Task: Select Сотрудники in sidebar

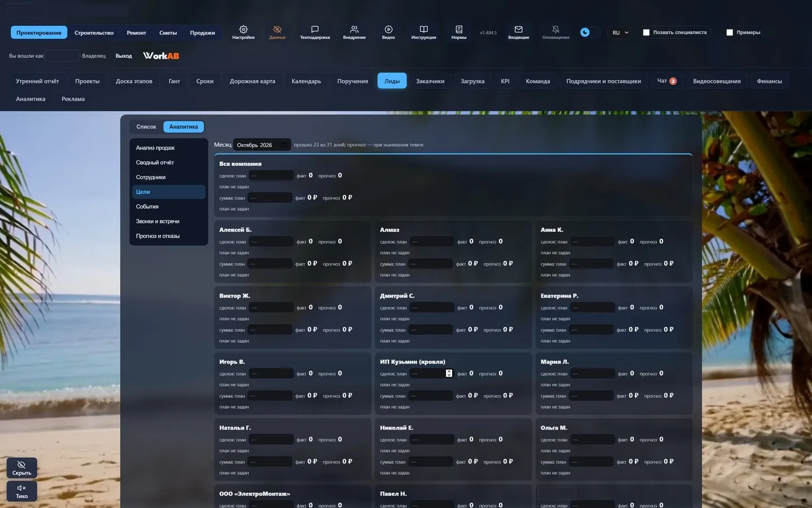Action: (x=169, y=177)
